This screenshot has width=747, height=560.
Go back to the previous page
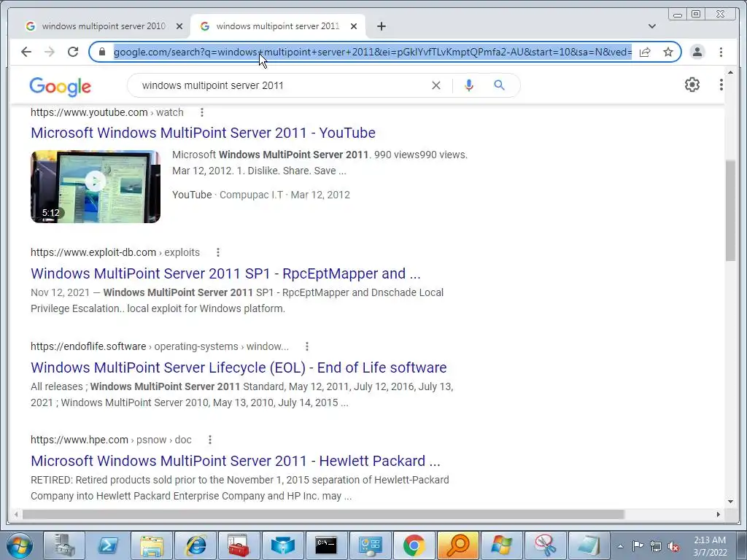pyautogui.click(x=26, y=52)
